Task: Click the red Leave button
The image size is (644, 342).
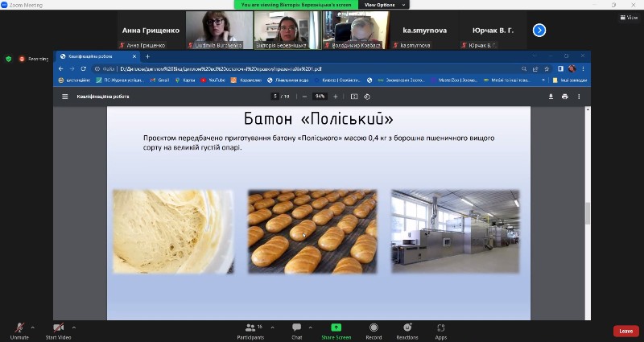Action: [626, 331]
